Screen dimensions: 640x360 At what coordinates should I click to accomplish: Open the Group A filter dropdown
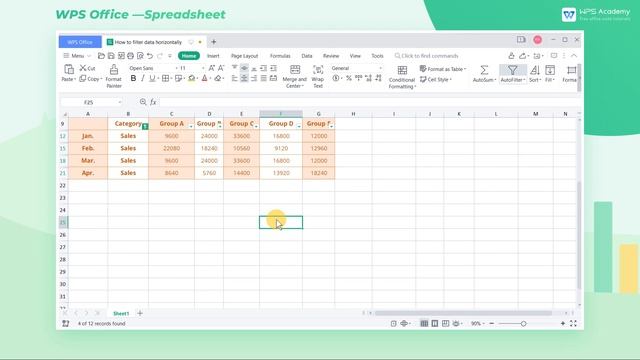191,127
